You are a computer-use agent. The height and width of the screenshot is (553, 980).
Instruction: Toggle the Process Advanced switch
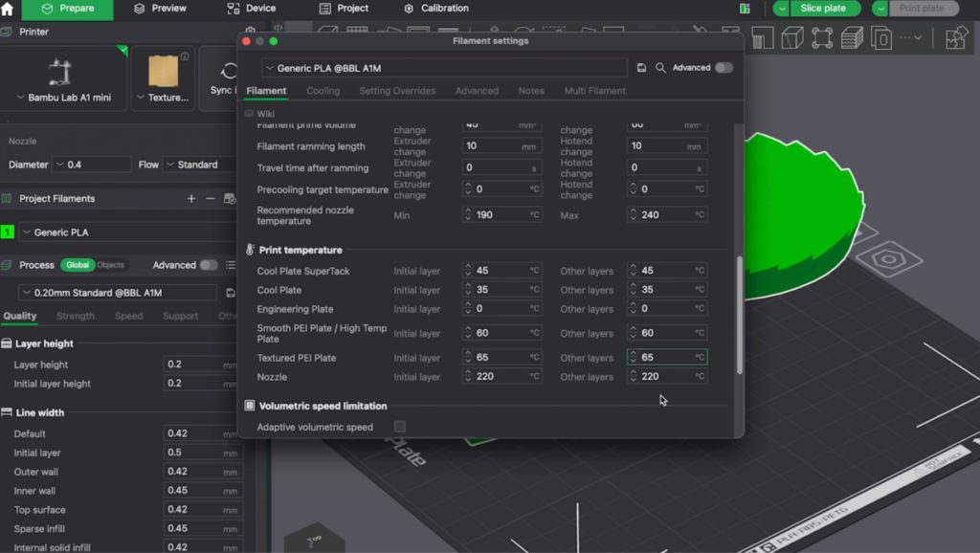[208, 265]
